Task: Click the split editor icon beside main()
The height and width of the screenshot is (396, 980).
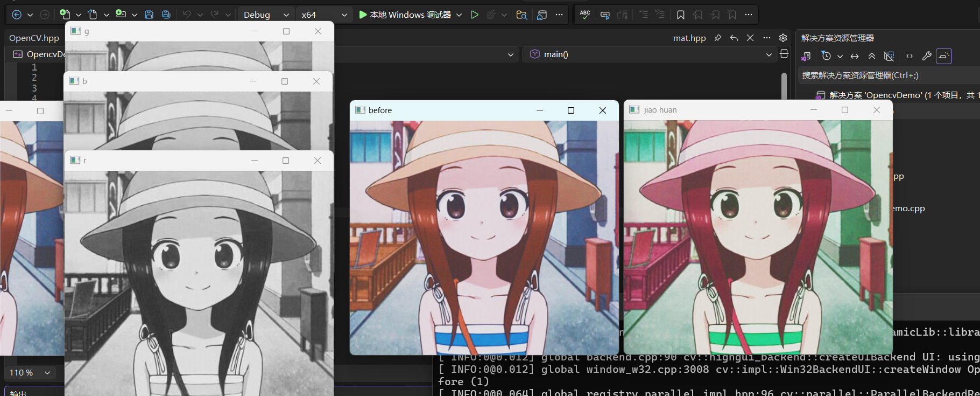Action: click(x=784, y=54)
